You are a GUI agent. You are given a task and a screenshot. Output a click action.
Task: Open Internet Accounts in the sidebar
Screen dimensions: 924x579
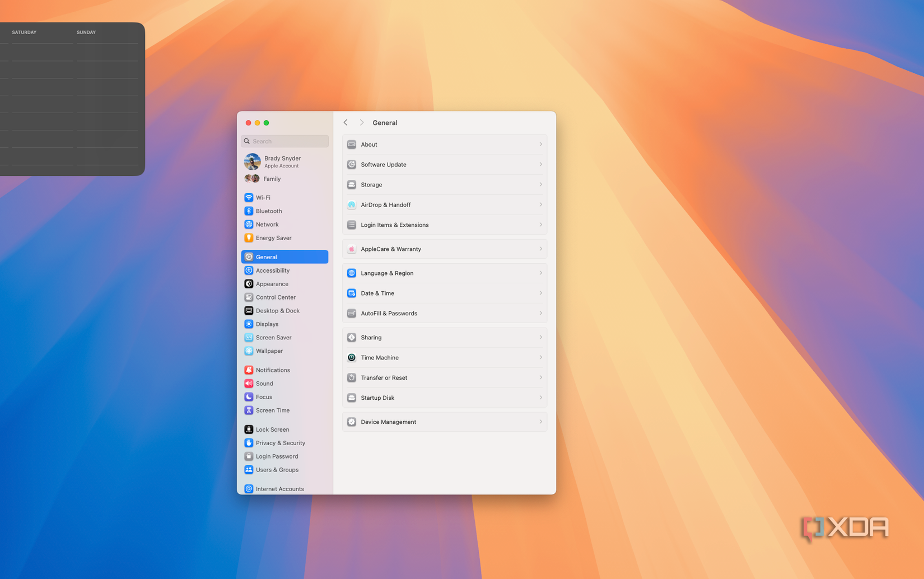(x=284, y=489)
